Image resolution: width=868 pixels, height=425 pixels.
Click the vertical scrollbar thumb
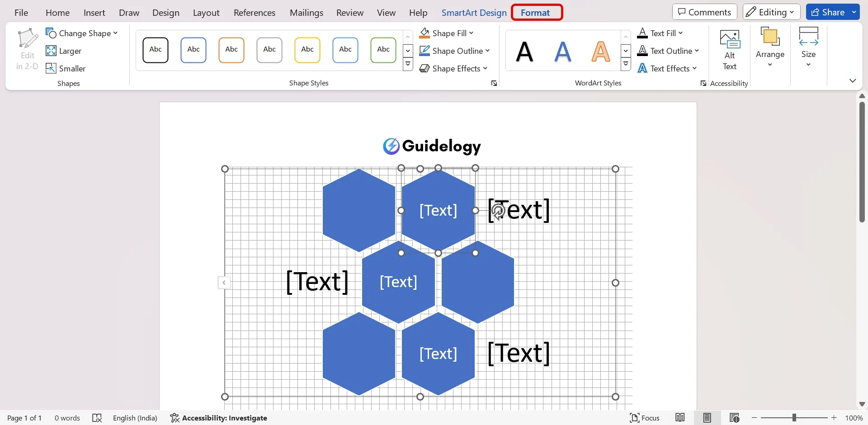pyautogui.click(x=862, y=162)
